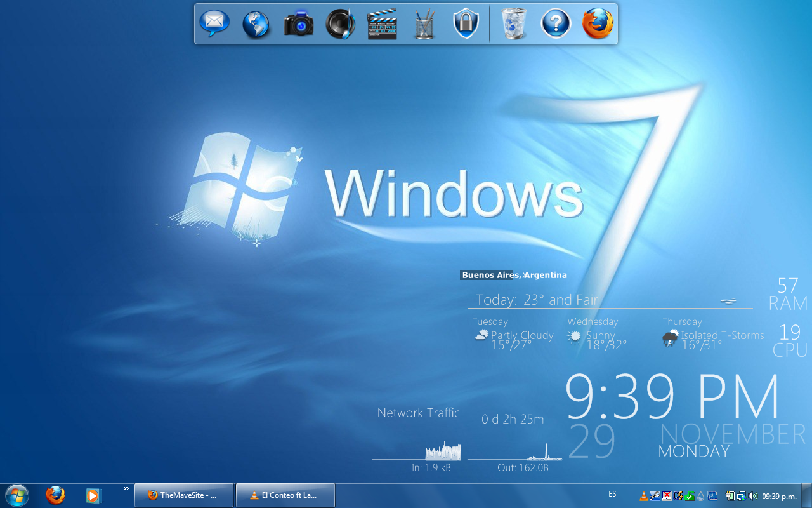This screenshot has height=508, width=812.
Task: Launch the blue globe browser icon in the dock
Action: 256,24
